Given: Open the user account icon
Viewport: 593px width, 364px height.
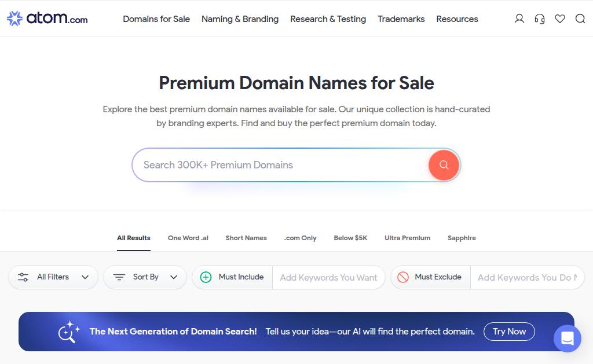Looking at the screenshot, I should [x=519, y=19].
